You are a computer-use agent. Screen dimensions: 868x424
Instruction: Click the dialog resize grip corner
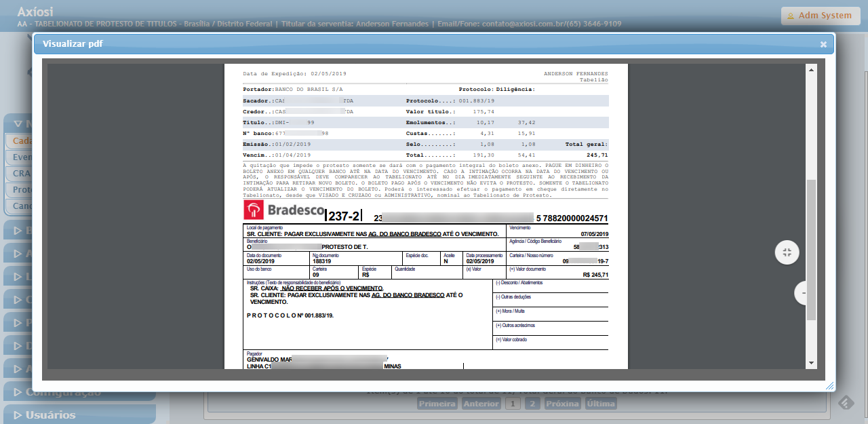(x=829, y=385)
